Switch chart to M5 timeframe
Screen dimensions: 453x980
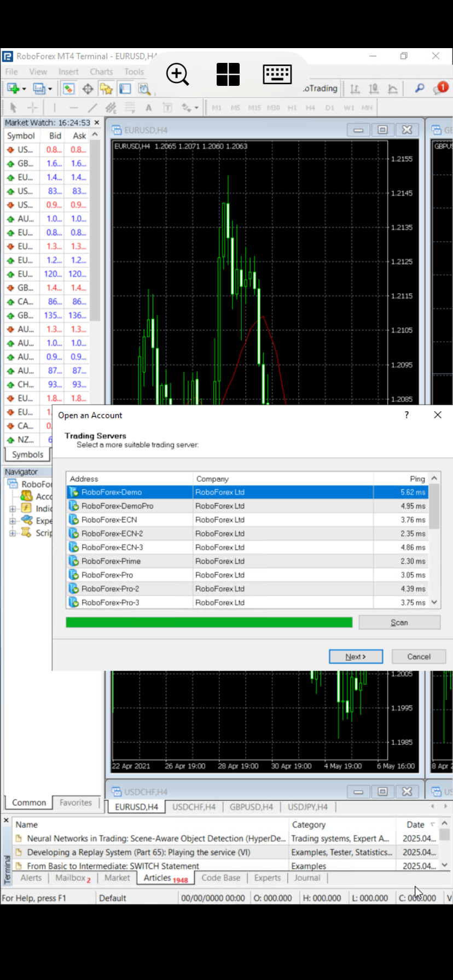[235, 108]
